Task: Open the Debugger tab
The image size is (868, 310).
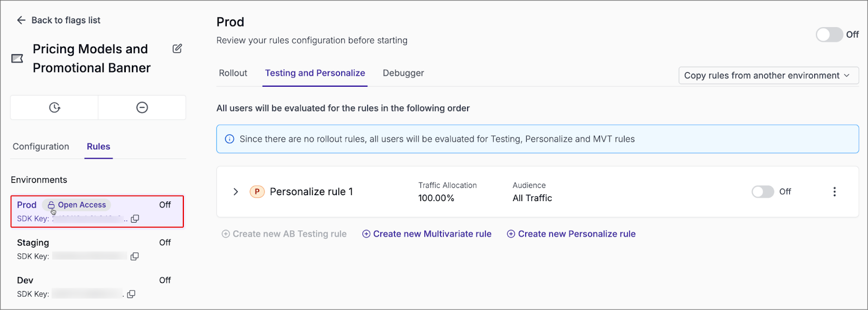Action: (403, 73)
